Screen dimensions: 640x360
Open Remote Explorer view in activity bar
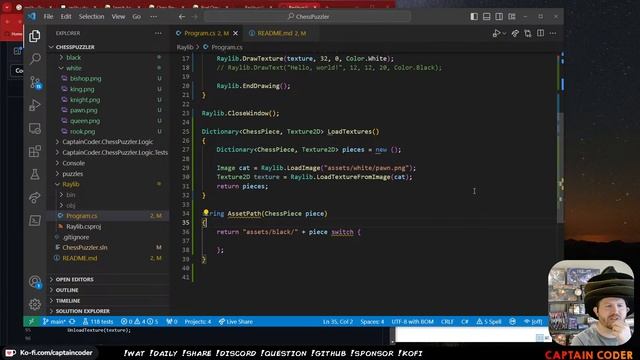[x=35, y=129]
